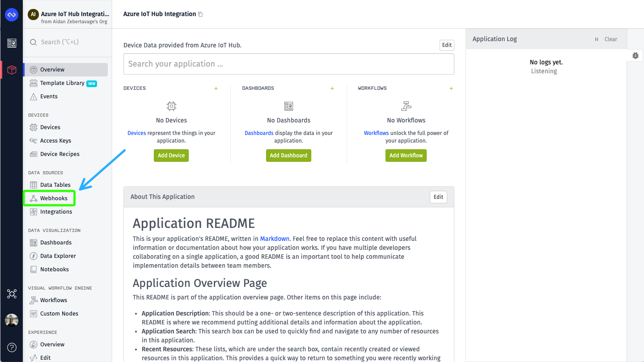Add a dashboard with the plus icon
The image size is (644, 362).
332,88
